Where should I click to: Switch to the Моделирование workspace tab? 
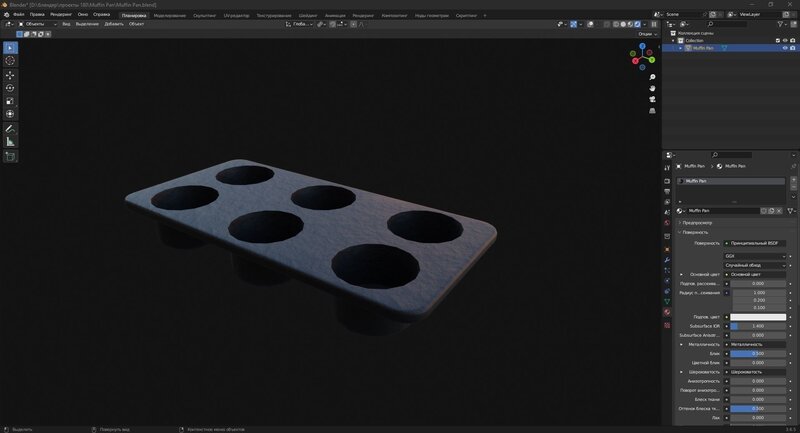click(169, 16)
